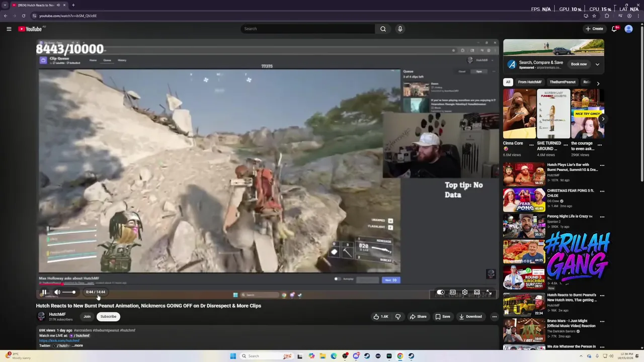This screenshot has width=644, height=362.
Task: Open options for Christmas Fear Pong video
Action: click(602, 191)
